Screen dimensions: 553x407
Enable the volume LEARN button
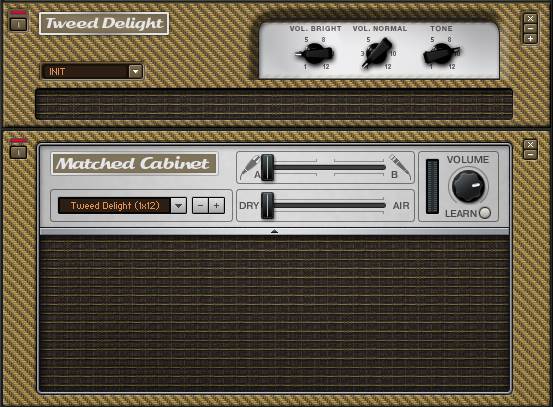coord(485,213)
